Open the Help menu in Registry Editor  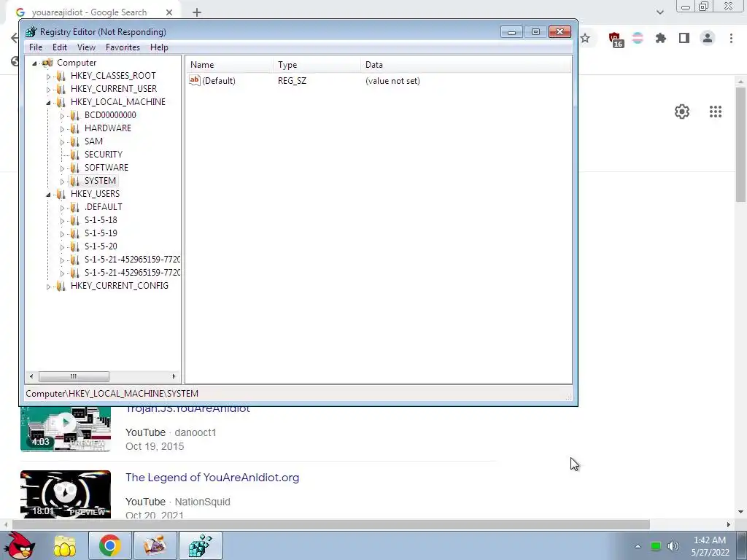point(159,47)
